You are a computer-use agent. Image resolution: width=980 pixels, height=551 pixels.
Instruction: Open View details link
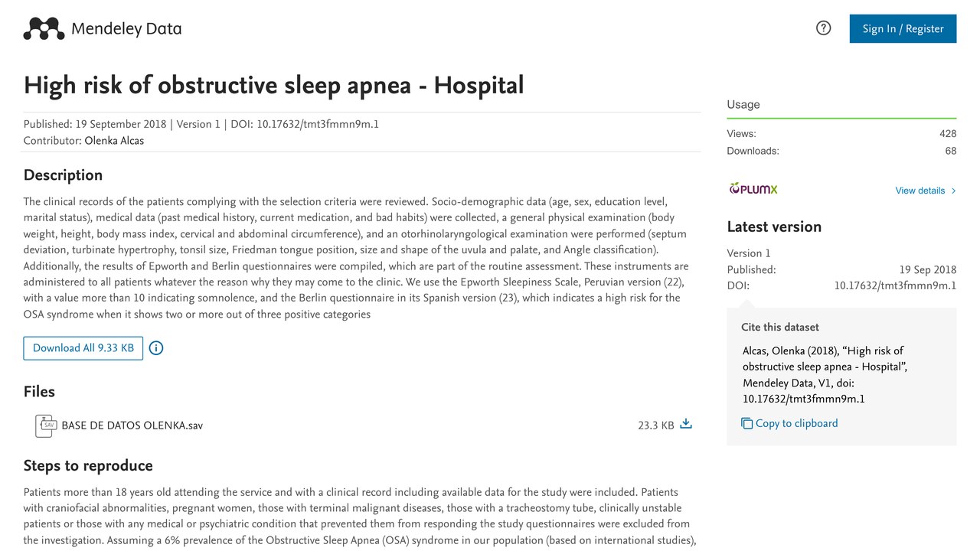pyautogui.click(x=920, y=191)
